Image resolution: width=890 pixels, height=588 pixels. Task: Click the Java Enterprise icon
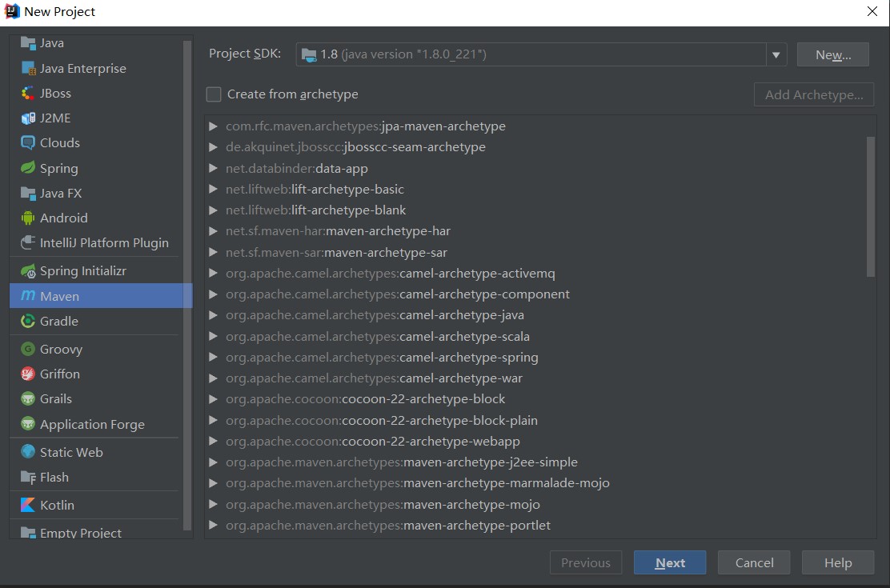point(28,68)
